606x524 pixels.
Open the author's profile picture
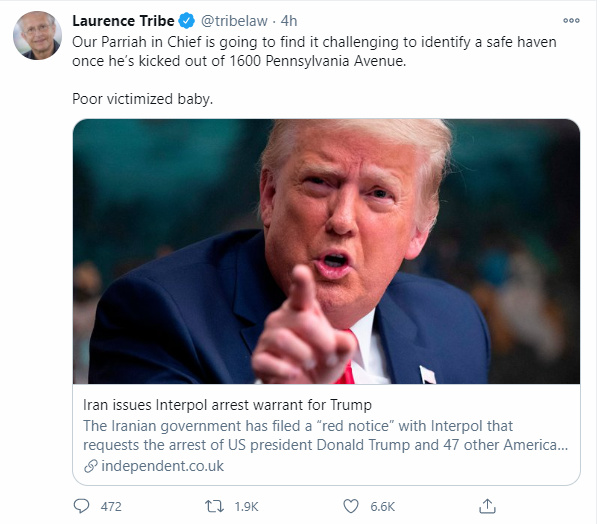click(36, 37)
